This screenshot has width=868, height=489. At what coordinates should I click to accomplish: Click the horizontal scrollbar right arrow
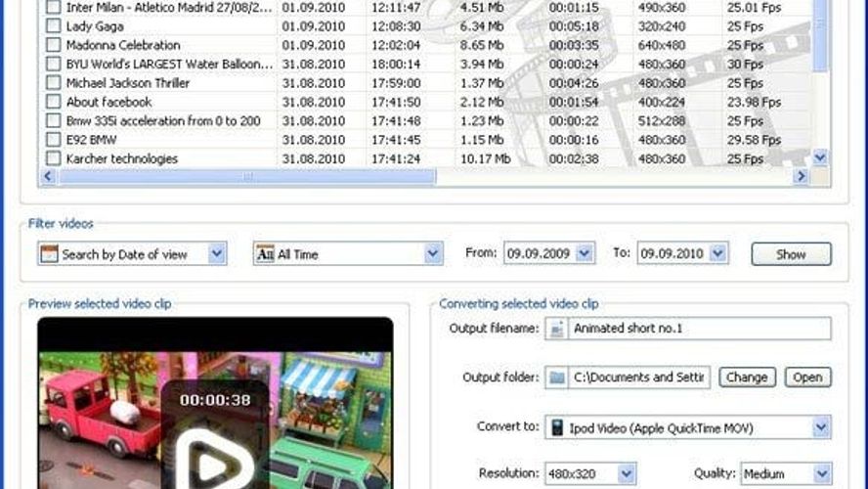[x=801, y=176]
